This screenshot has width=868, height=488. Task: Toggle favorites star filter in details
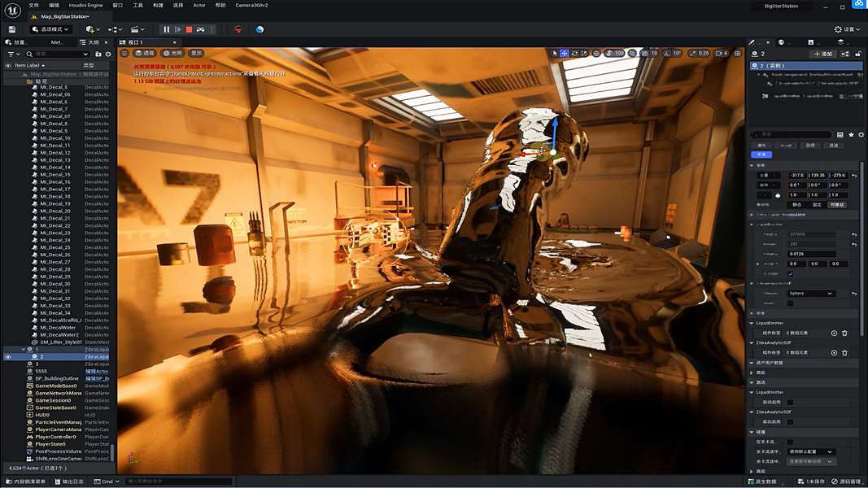click(851, 134)
